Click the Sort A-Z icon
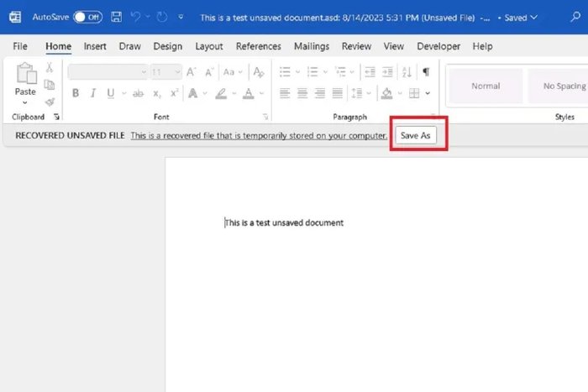Image resolution: width=588 pixels, height=392 pixels. tap(407, 71)
